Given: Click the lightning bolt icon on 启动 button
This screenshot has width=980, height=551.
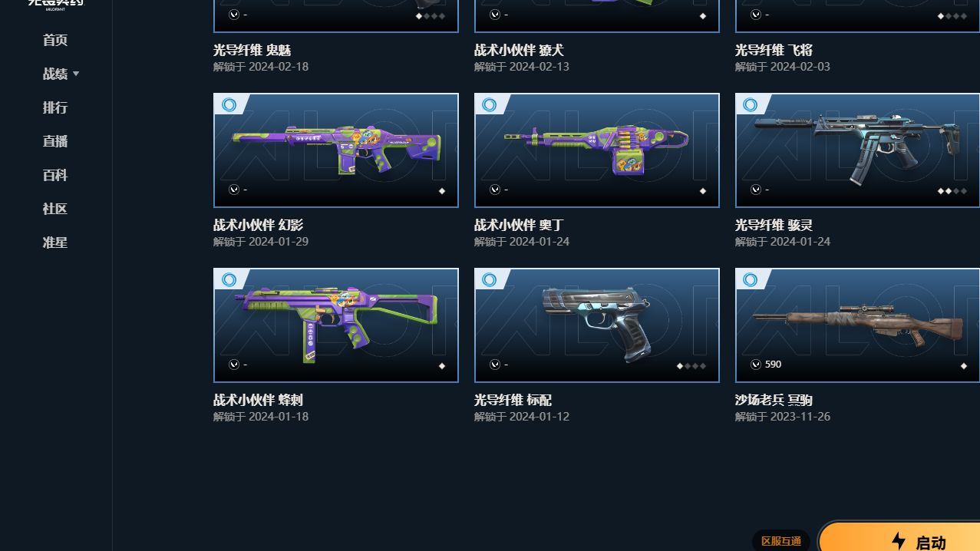Looking at the screenshot, I should click(x=899, y=541).
